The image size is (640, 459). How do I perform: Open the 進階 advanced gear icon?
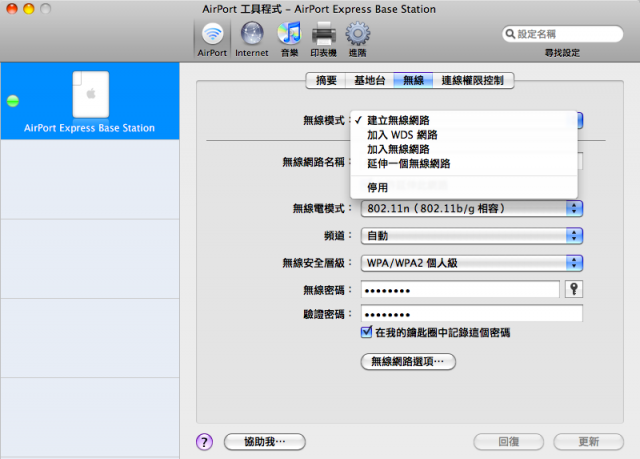click(x=358, y=39)
